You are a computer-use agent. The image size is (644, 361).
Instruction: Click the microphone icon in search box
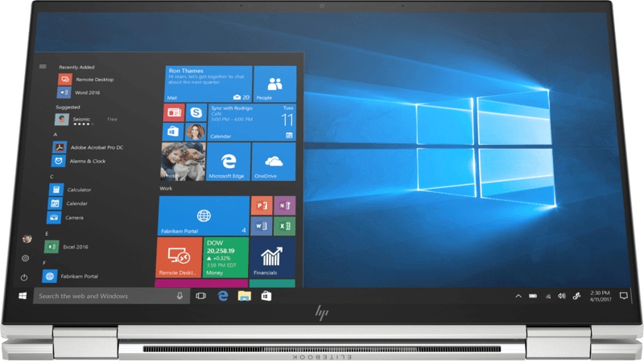(180, 296)
